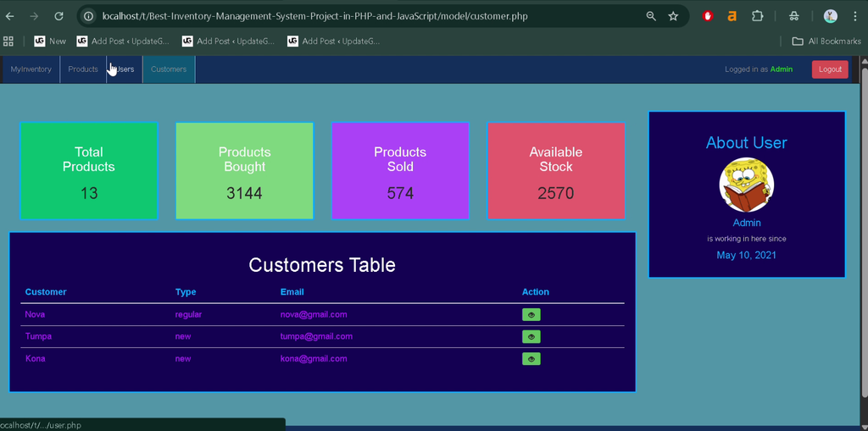Click the Customer column header
Screen dimensions: 868x431
(46, 292)
